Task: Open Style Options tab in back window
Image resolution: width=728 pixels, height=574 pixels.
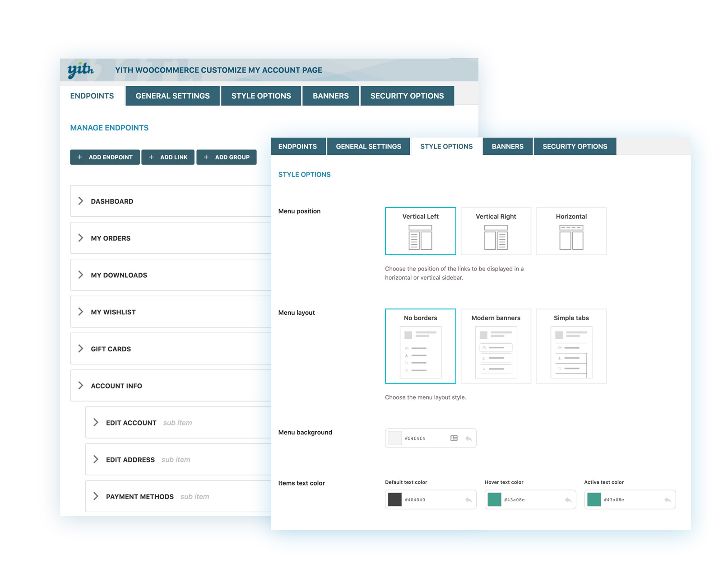Action: point(261,96)
